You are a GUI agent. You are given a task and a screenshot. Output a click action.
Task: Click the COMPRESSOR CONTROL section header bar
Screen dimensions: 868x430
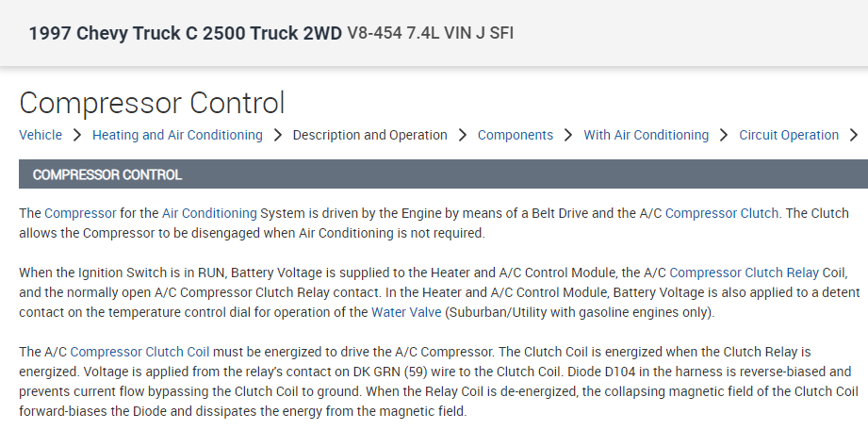tap(443, 174)
